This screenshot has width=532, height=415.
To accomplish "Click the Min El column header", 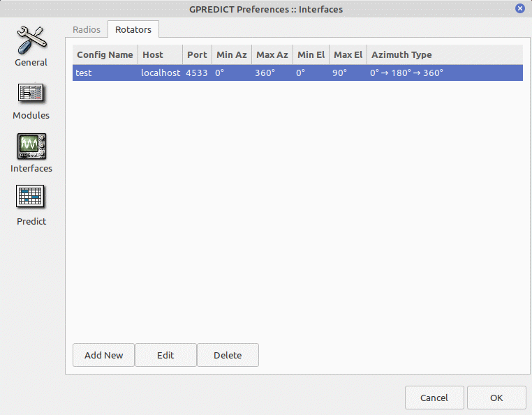I will [x=311, y=54].
